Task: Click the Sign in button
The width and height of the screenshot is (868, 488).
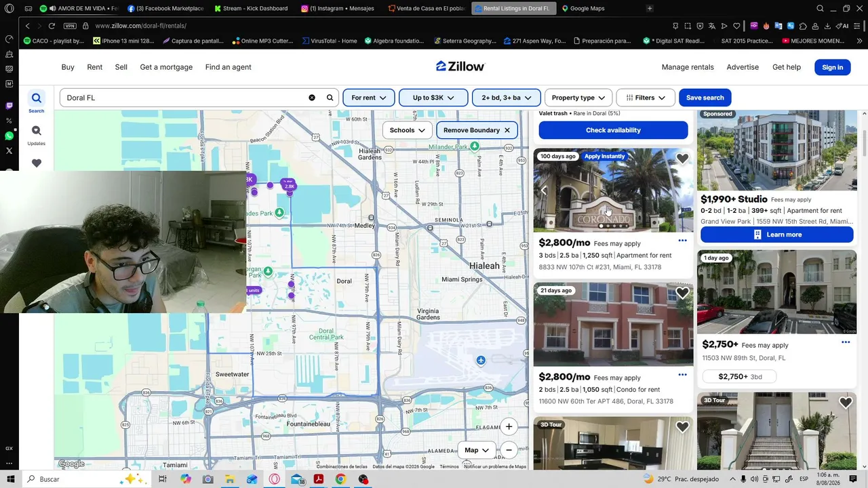Action: point(833,67)
